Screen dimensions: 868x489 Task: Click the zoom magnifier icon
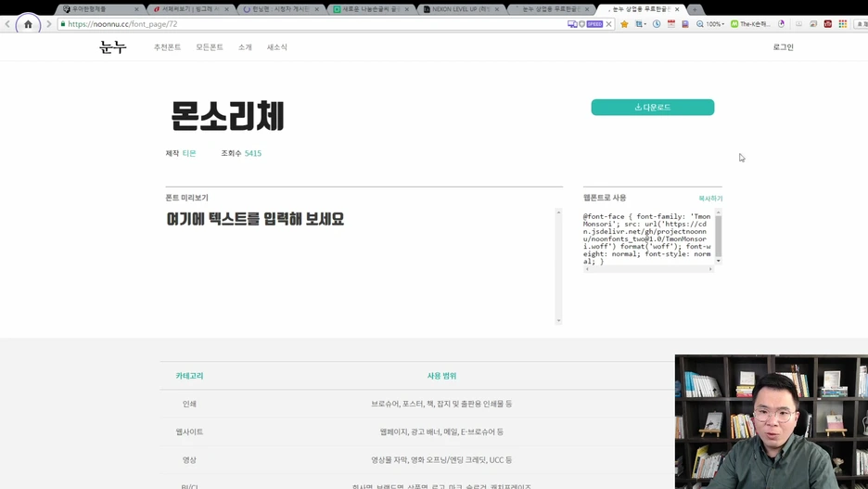(700, 24)
